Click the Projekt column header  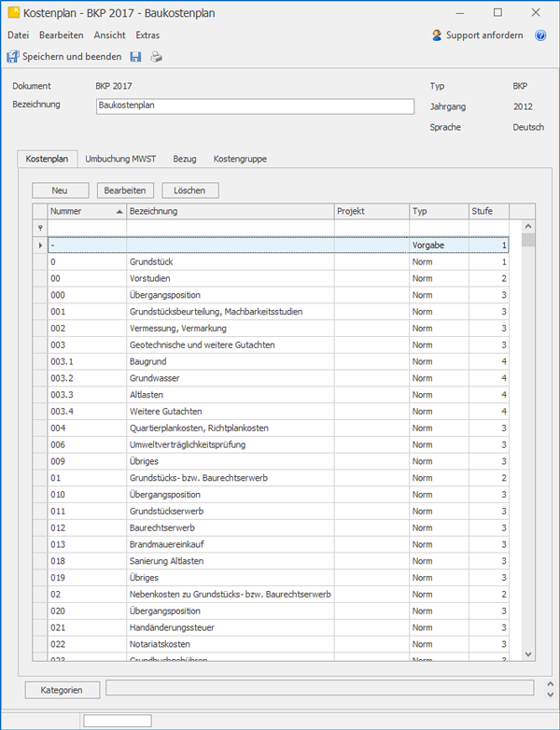(371, 211)
